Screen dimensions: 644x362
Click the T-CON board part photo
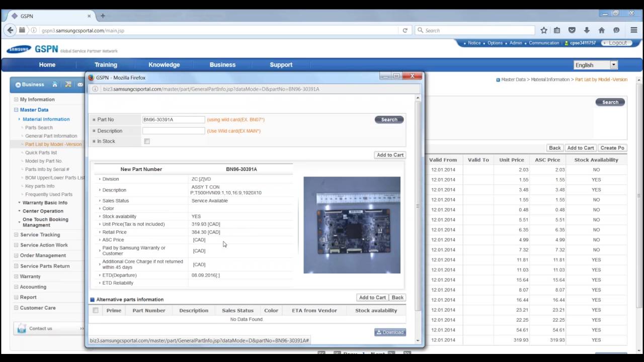tap(352, 225)
